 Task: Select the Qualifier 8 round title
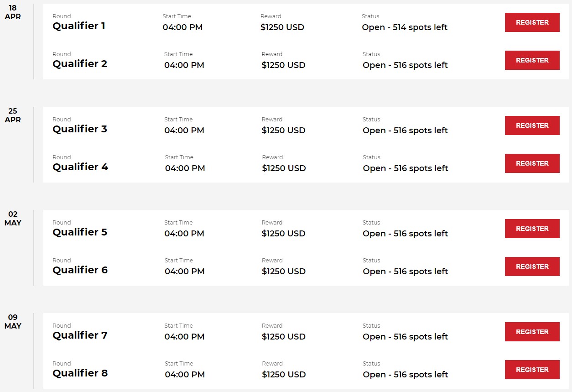(80, 373)
